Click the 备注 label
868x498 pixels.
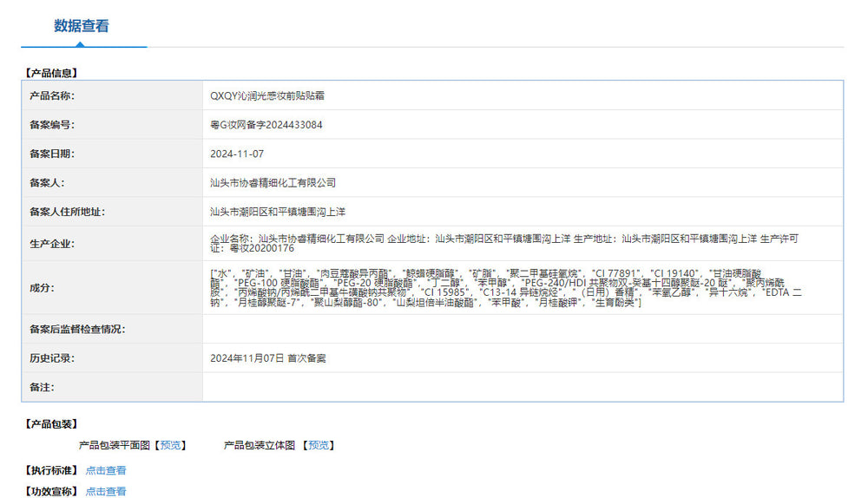click(42, 387)
